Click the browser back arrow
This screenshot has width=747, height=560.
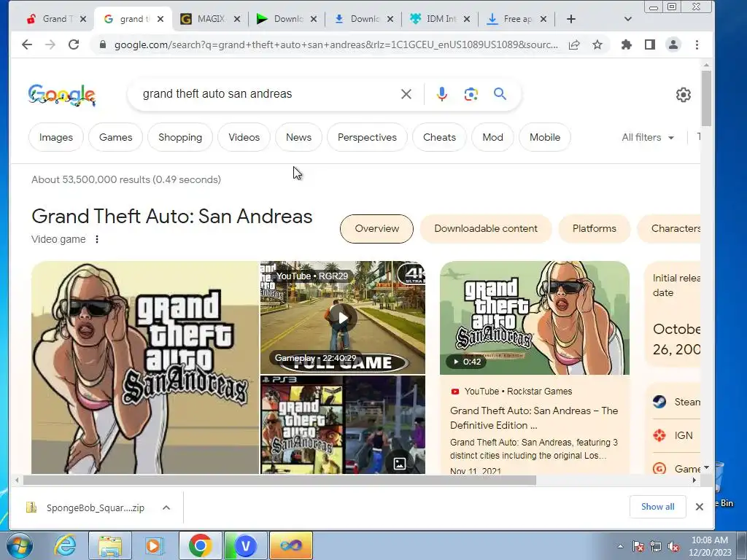tap(27, 44)
